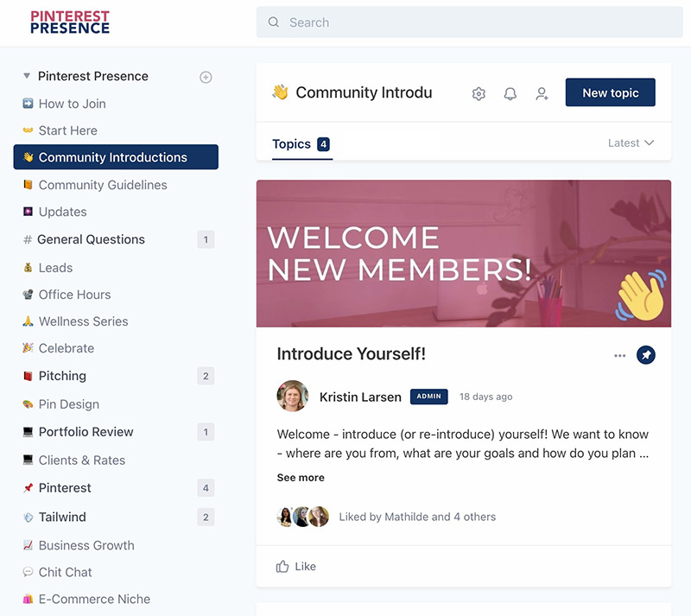Click the palette icon beside Pin Design
The image size is (691, 616).
click(28, 404)
